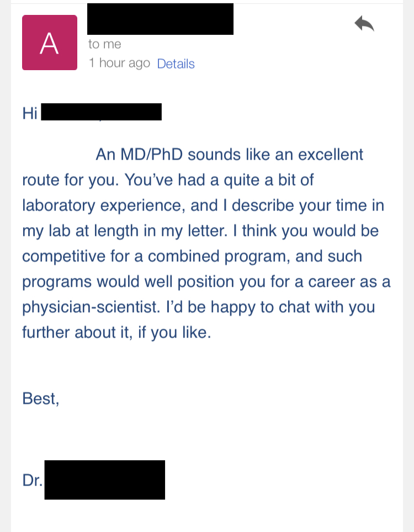This screenshot has width=414, height=532.
Task: Reply to this email using the arrow icon
Action: click(364, 24)
